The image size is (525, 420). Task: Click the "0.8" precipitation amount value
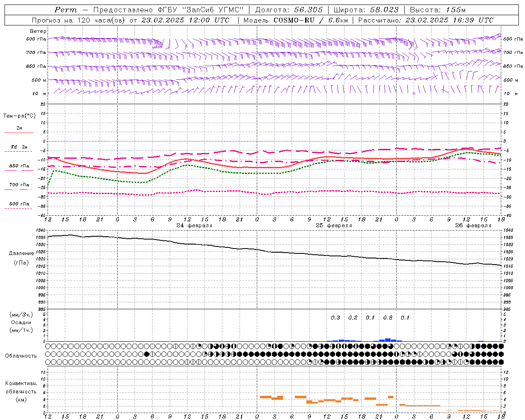(388, 317)
